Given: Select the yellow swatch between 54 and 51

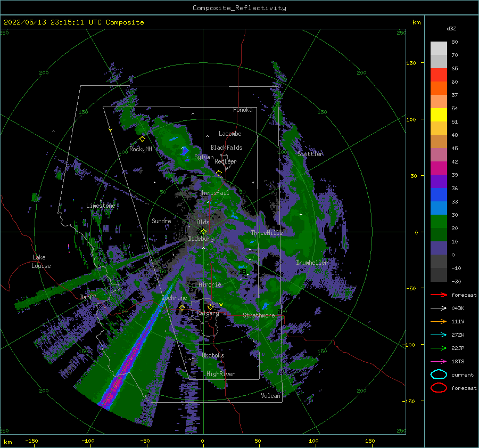Looking at the screenshot, I should [439, 115].
